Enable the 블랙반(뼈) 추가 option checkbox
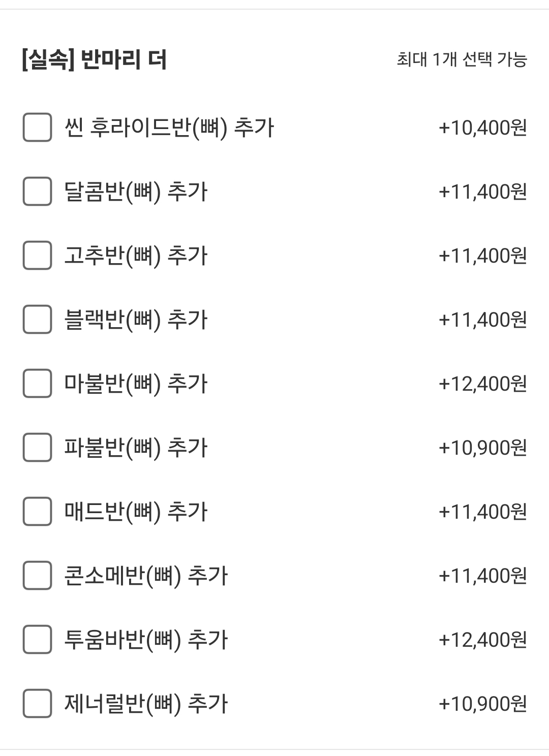Viewport: 549px width, 756px height. tap(37, 319)
